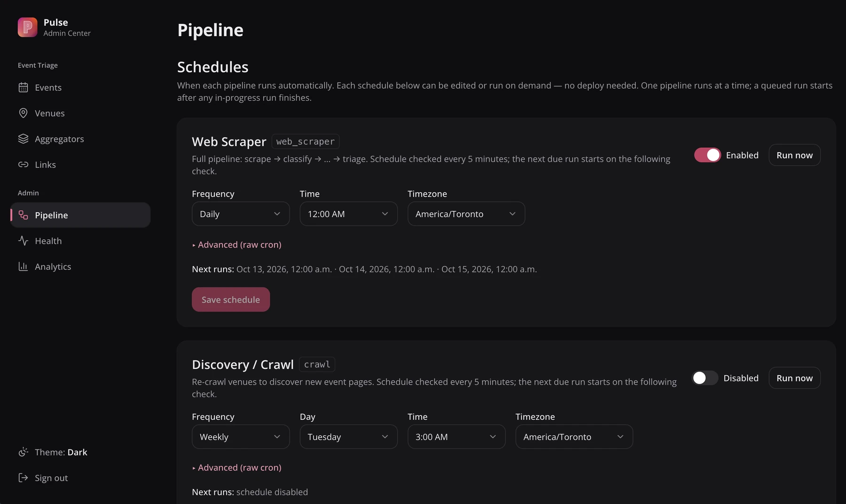Click the Sign out arrow icon
The width and height of the screenshot is (846, 504).
[23, 478]
